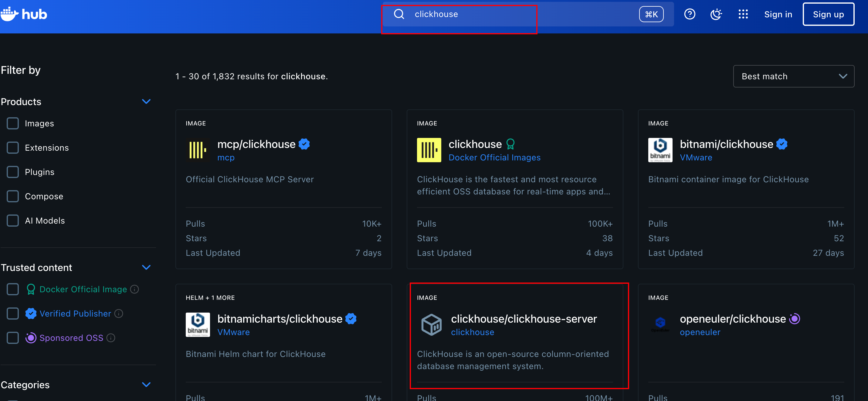Collapse the Products filter section
Screen dimensions: 868x401
146,101
